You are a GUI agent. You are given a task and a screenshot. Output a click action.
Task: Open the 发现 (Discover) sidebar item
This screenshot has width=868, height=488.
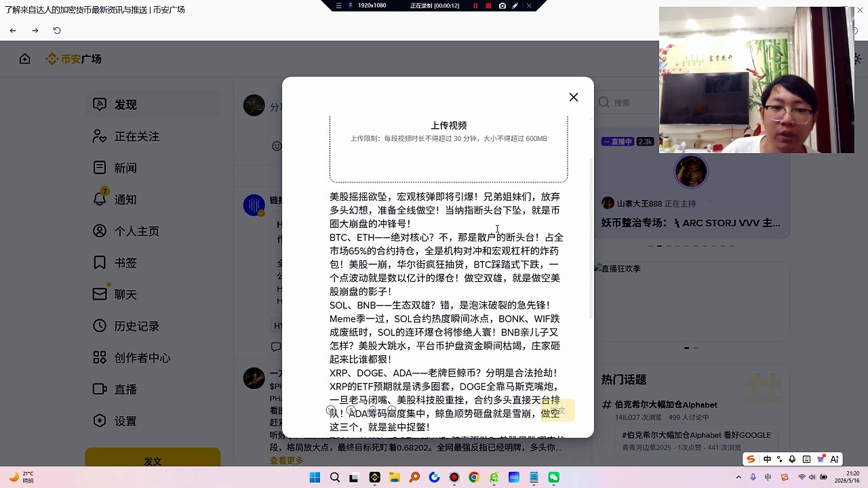tap(153, 104)
